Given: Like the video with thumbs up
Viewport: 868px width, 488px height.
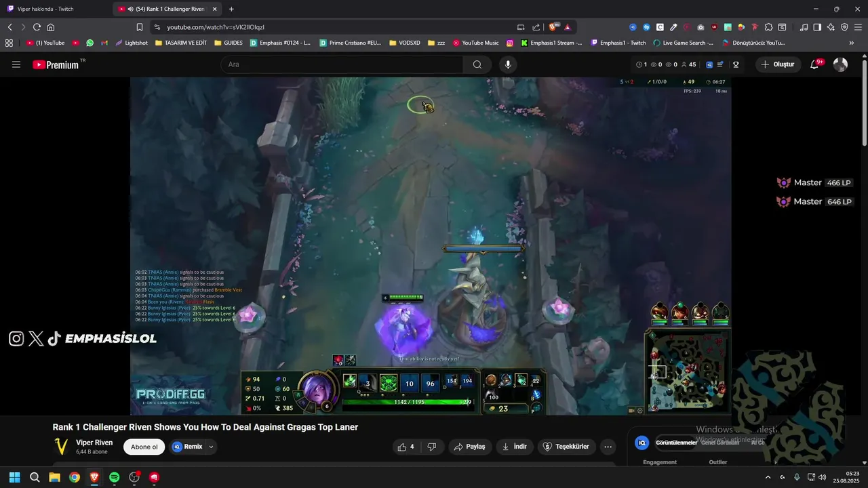Looking at the screenshot, I should pyautogui.click(x=406, y=447).
